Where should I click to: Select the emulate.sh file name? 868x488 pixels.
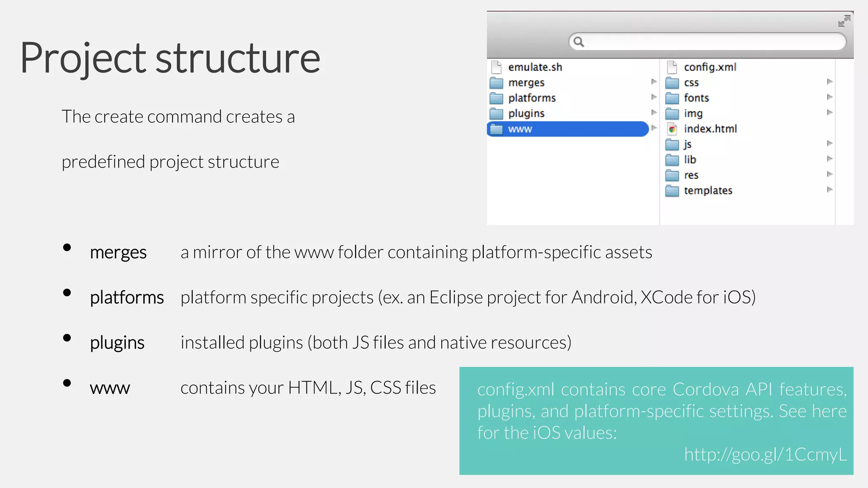(535, 67)
